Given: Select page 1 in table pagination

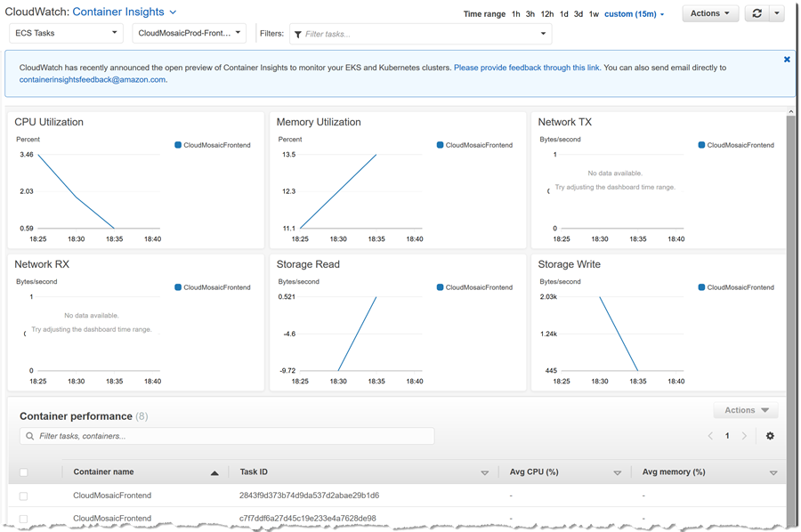Looking at the screenshot, I should click(x=727, y=436).
